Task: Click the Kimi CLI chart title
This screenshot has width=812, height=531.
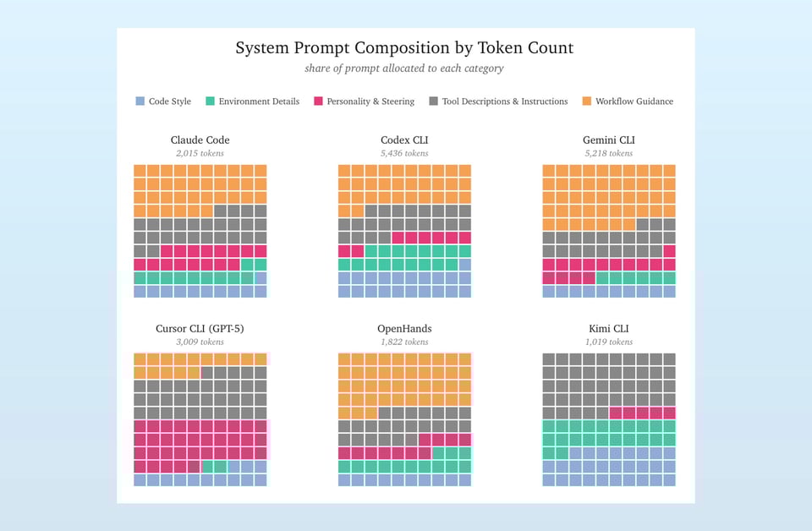Action: 608,329
